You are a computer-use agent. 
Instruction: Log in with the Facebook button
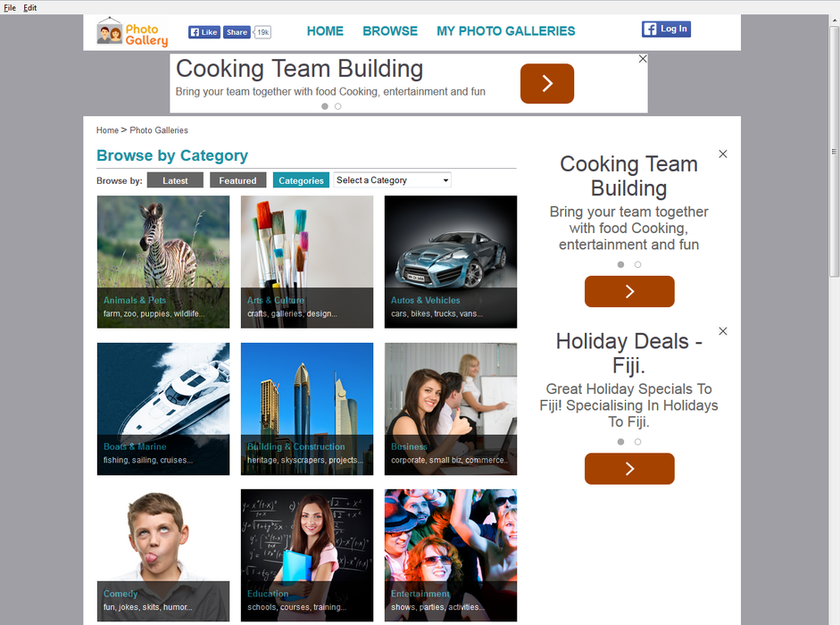click(x=666, y=29)
